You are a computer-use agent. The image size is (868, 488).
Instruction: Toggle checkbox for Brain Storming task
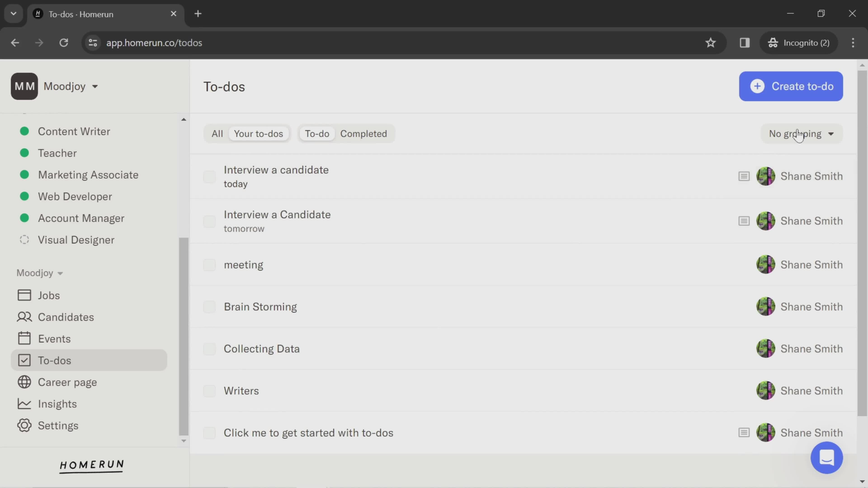[209, 306]
